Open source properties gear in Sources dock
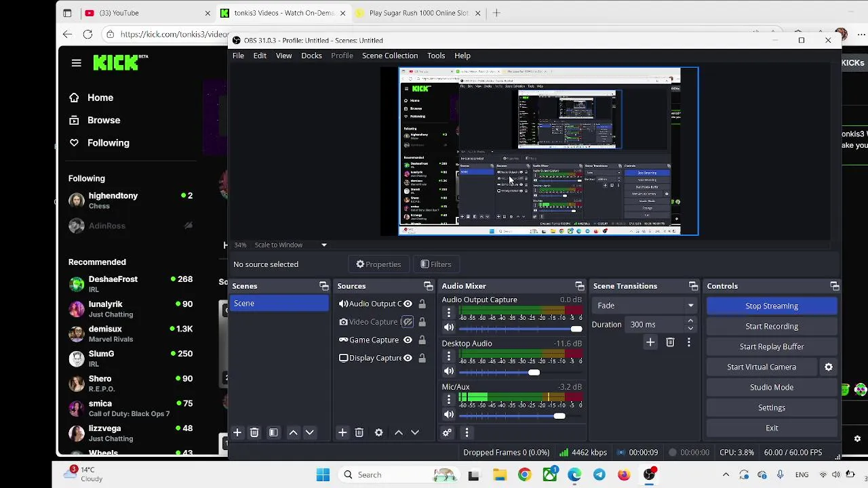 pyautogui.click(x=378, y=432)
